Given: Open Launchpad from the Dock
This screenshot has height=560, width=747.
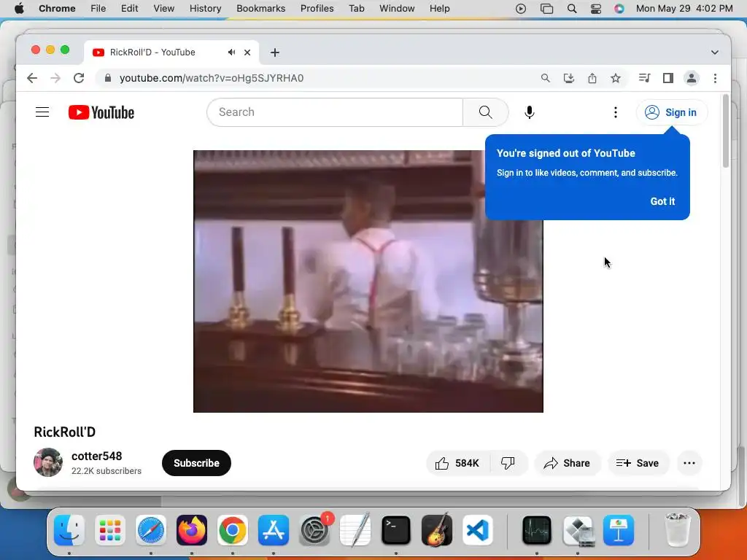Looking at the screenshot, I should click(x=110, y=530).
